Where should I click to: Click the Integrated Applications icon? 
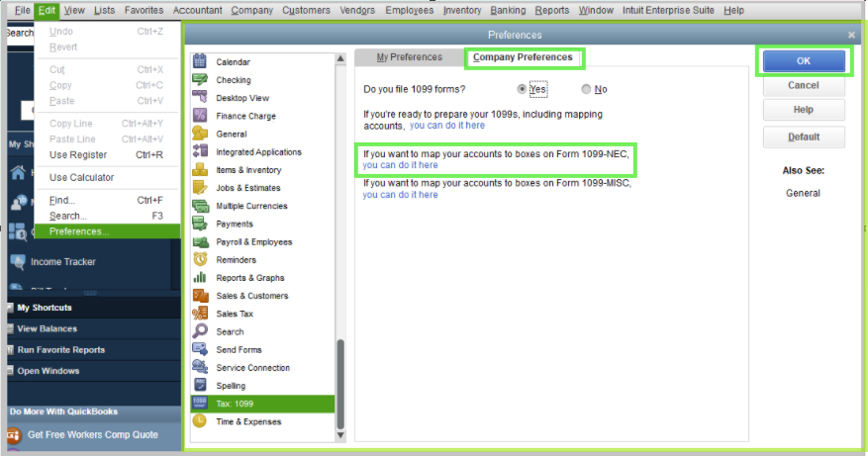pyautogui.click(x=200, y=151)
